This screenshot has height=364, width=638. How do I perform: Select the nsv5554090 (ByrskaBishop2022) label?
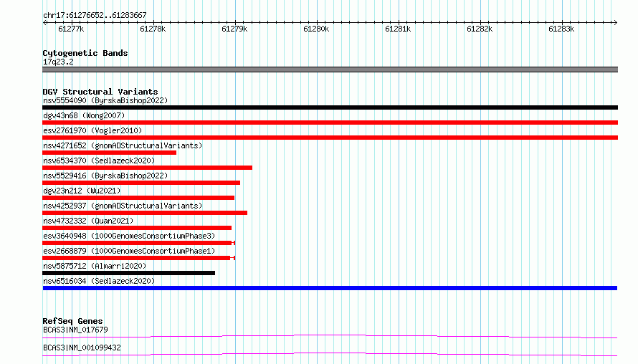[x=105, y=100]
